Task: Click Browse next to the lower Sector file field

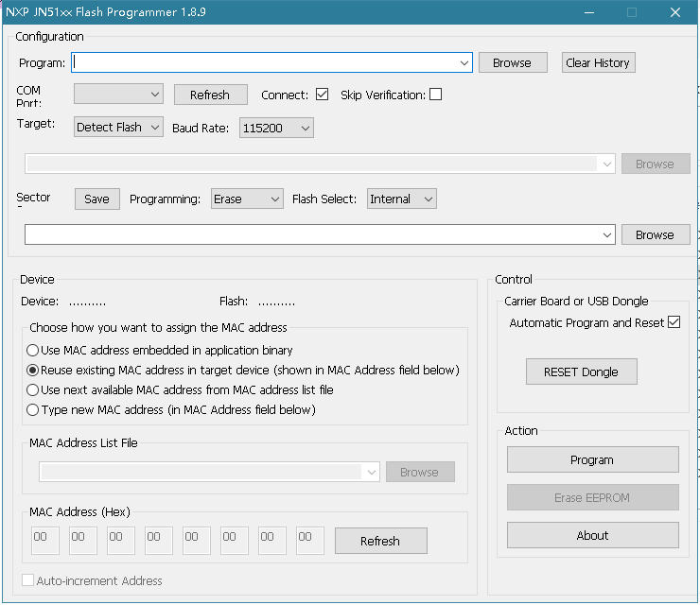Action: tap(655, 234)
